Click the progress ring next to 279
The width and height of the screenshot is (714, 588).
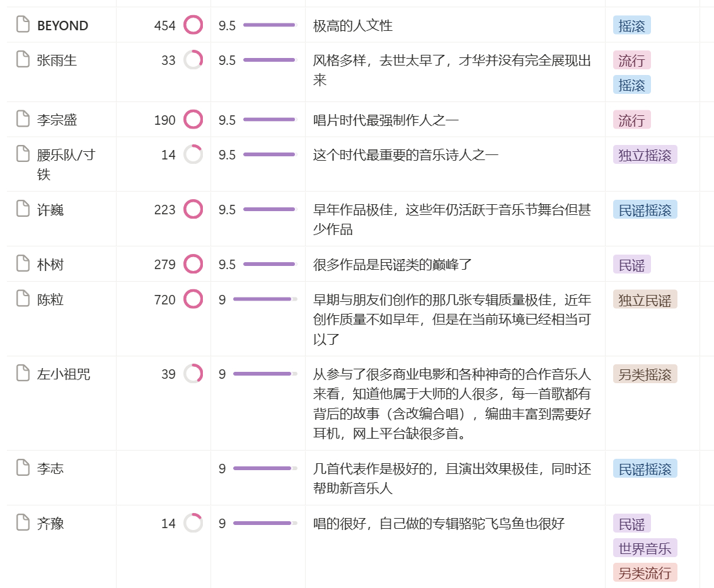[193, 263]
